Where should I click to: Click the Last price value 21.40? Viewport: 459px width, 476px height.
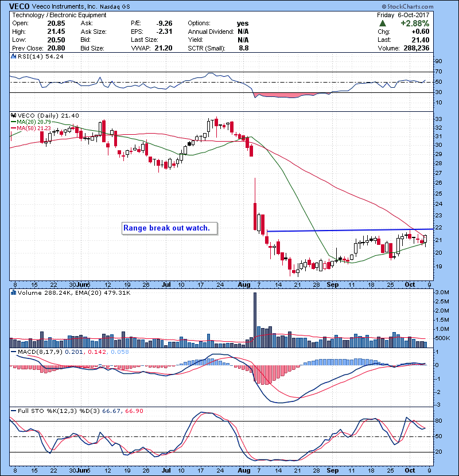pyautogui.click(x=421, y=40)
